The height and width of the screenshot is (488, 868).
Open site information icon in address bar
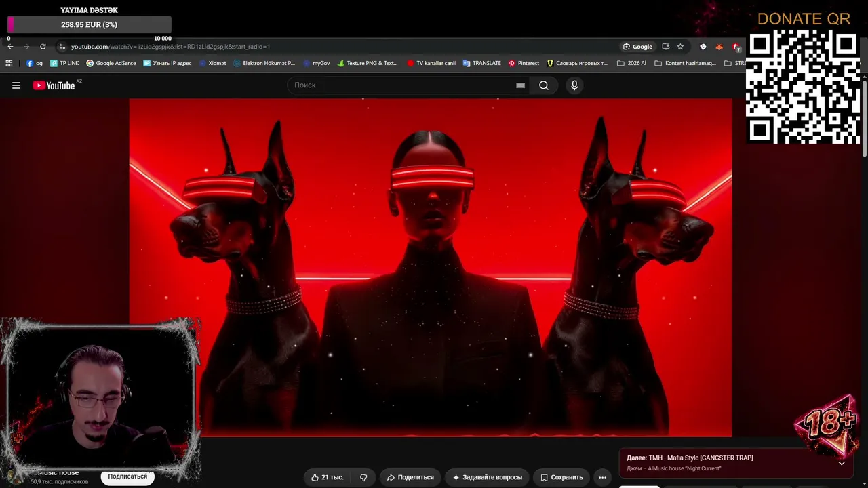tap(62, 47)
